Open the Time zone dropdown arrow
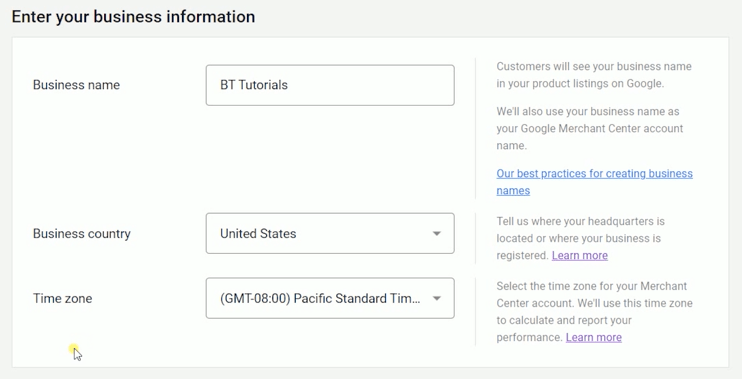Image resolution: width=742 pixels, height=379 pixels. pyautogui.click(x=437, y=298)
